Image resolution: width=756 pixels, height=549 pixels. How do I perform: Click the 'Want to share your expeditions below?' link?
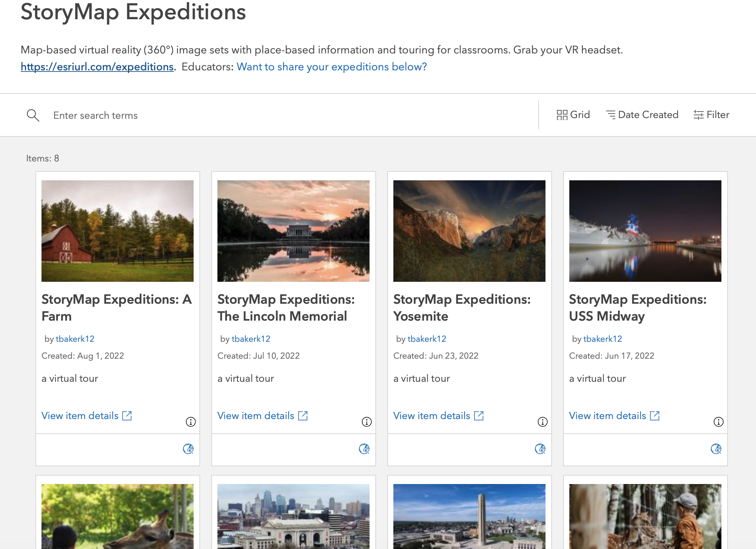click(332, 66)
